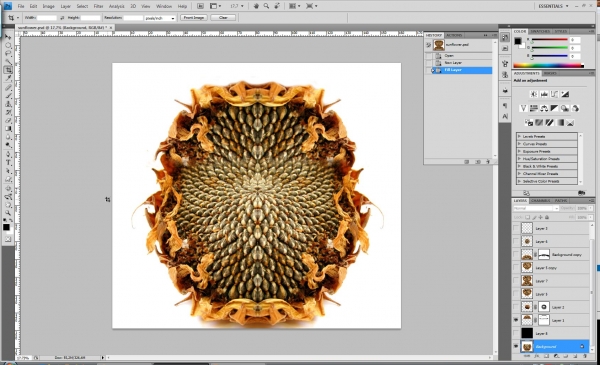The width and height of the screenshot is (600, 365).
Task: Open the layer blend mode Normal dropdown
Action: click(x=536, y=208)
